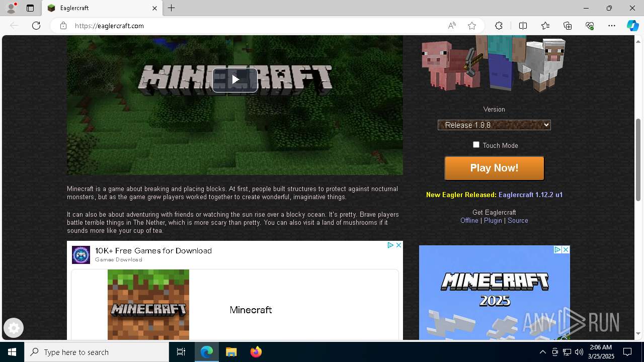The width and height of the screenshot is (644, 362).
Task: Enable the Touch Mode checkbox
Action: [476, 145]
